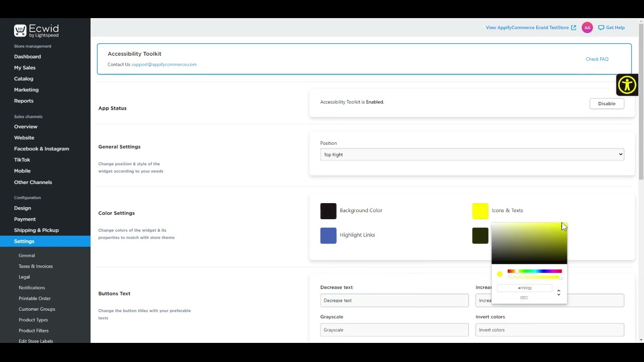The width and height of the screenshot is (644, 362).
Task: Open Product Types settings
Action: coord(33,320)
